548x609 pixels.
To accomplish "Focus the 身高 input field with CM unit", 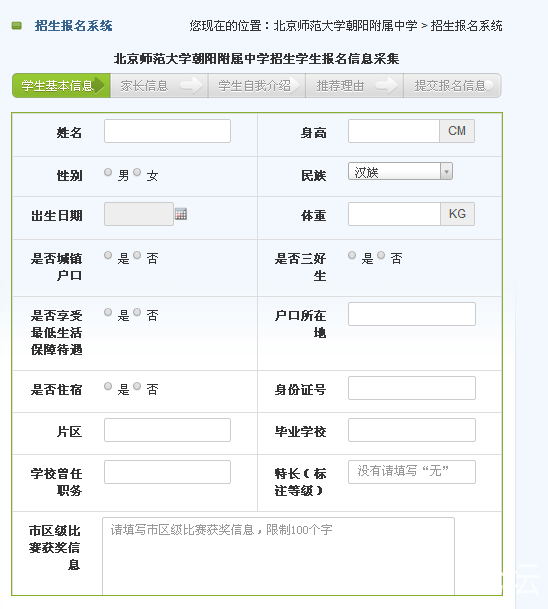I will point(394,131).
